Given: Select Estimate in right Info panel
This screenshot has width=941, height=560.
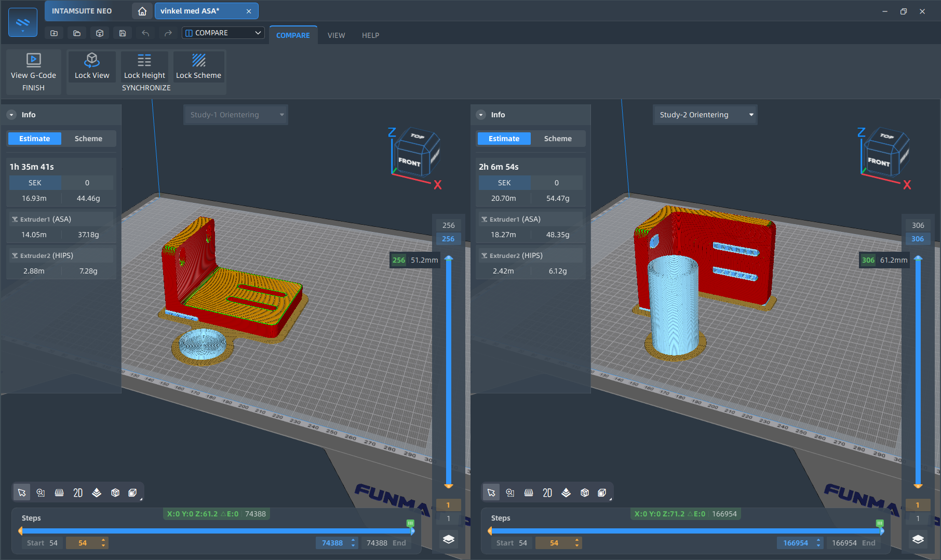Looking at the screenshot, I should point(504,139).
